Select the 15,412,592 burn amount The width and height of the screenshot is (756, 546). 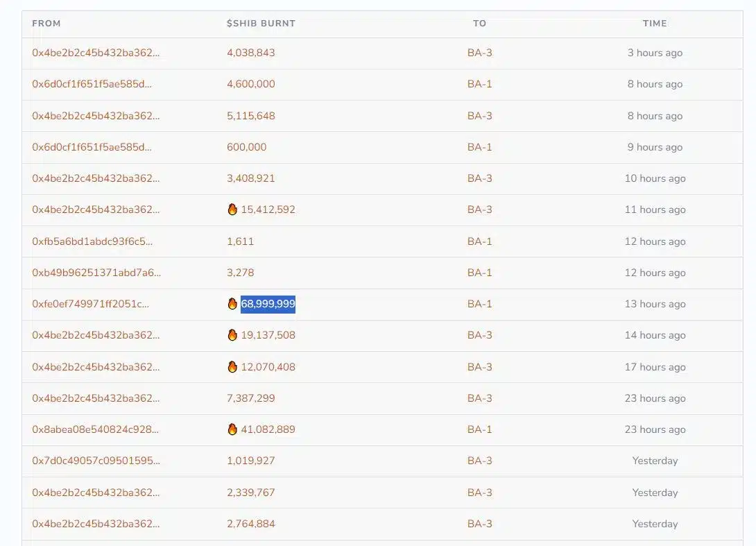(268, 210)
